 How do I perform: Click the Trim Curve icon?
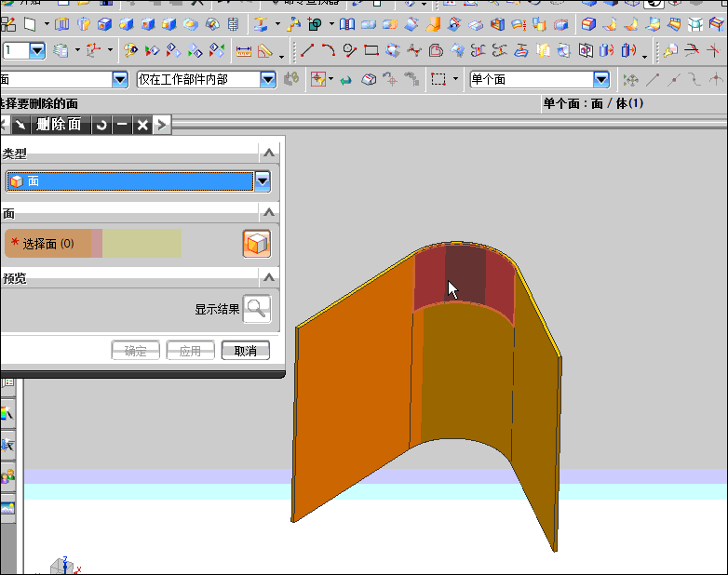click(x=693, y=50)
